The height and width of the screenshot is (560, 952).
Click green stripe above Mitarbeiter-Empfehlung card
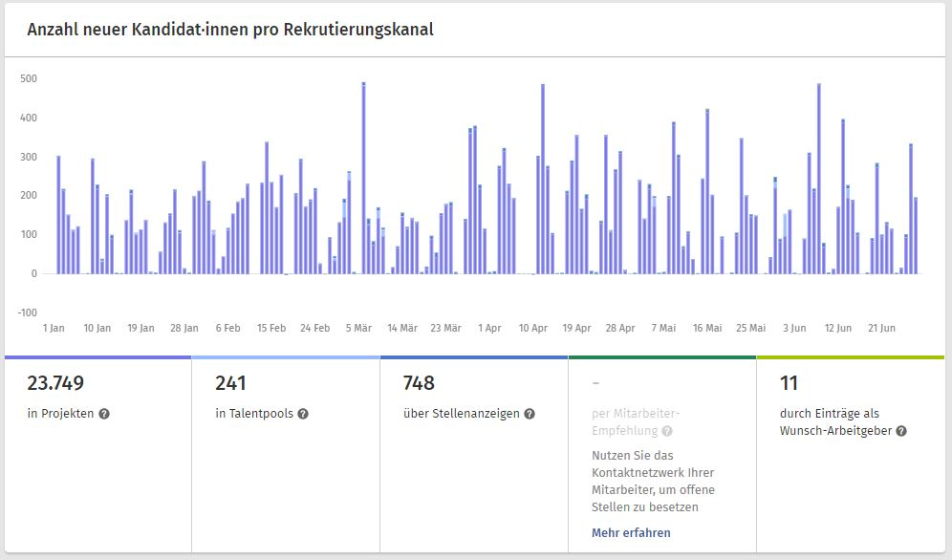(x=662, y=358)
